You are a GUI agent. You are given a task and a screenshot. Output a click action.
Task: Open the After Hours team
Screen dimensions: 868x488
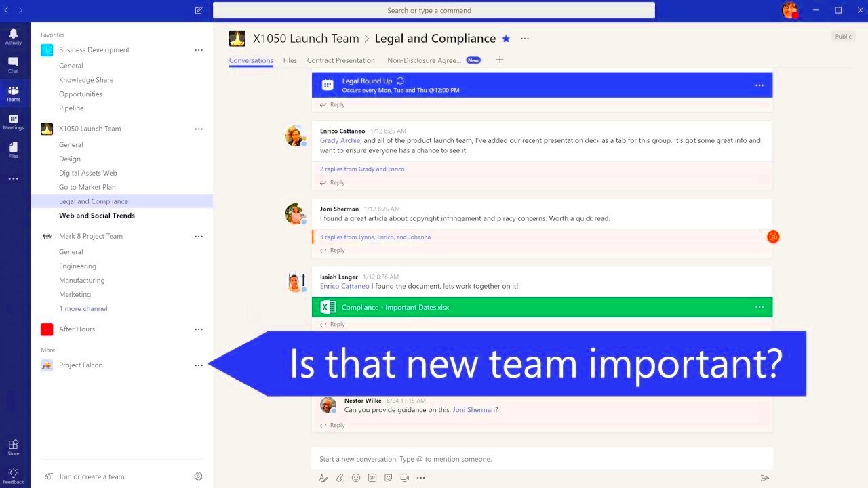pos(77,329)
